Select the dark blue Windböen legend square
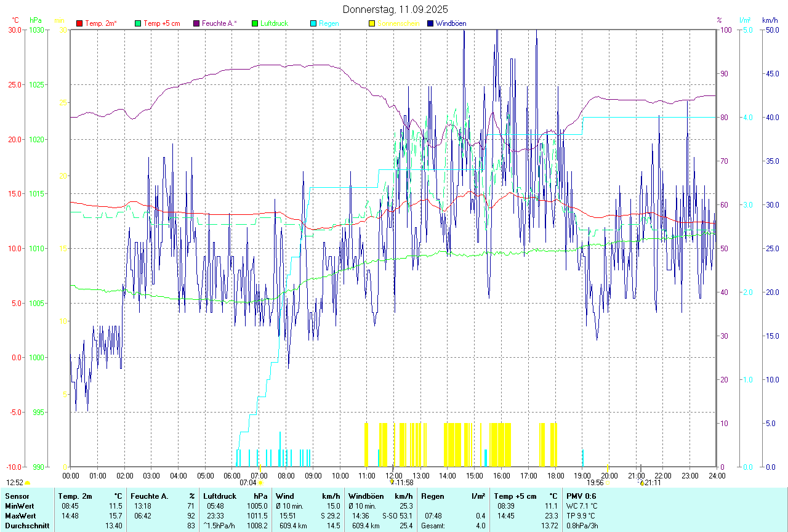788x532 pixels. [430, 23]
